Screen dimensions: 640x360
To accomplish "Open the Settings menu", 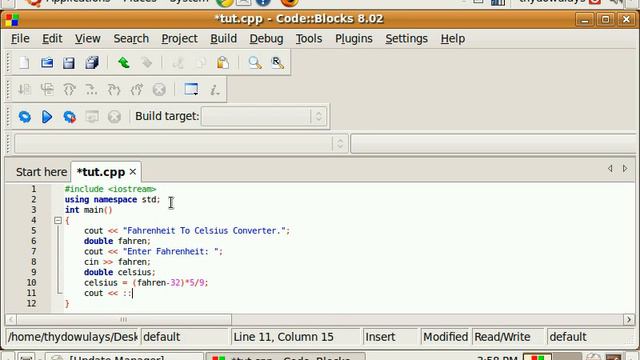I will (407, 39).
